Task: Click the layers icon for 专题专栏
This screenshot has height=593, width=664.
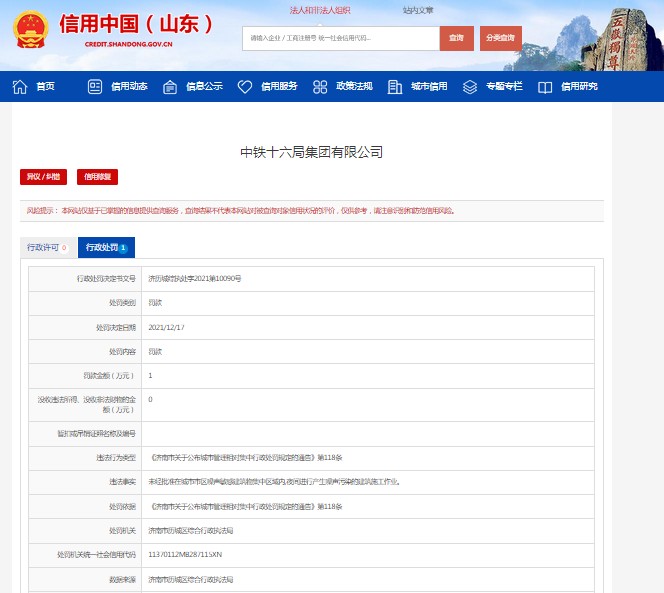Action: coord(470,86)
